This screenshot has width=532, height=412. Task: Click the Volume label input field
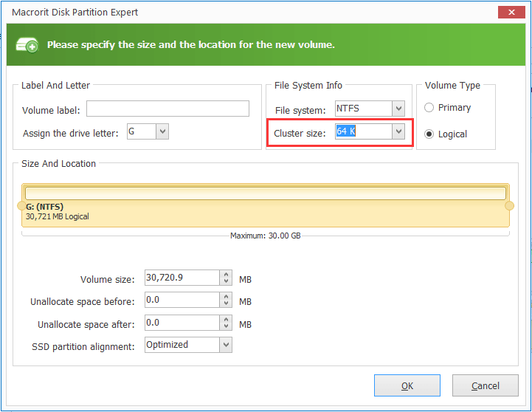(x=167, y=109)
